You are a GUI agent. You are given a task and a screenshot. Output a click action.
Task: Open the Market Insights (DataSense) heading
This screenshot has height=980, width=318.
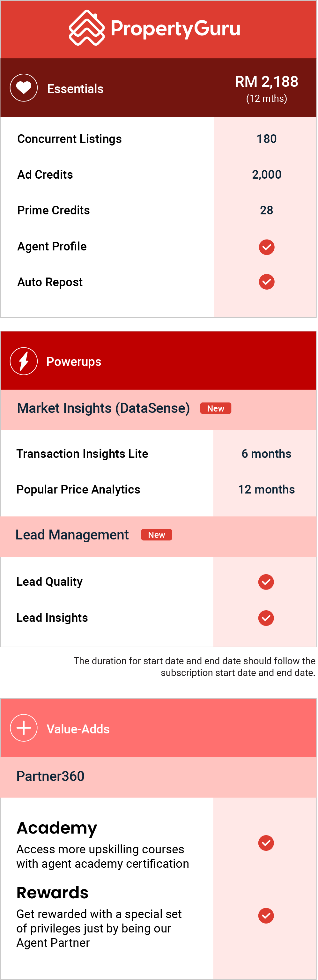point(103,409)
